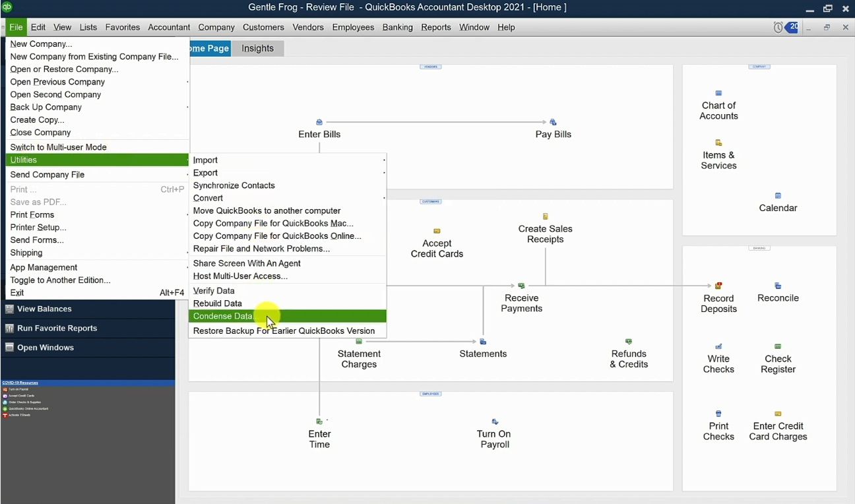Open the Enter Time icon
The width and height of the screenshot is (855, 504).
click(x=319, y=422)
